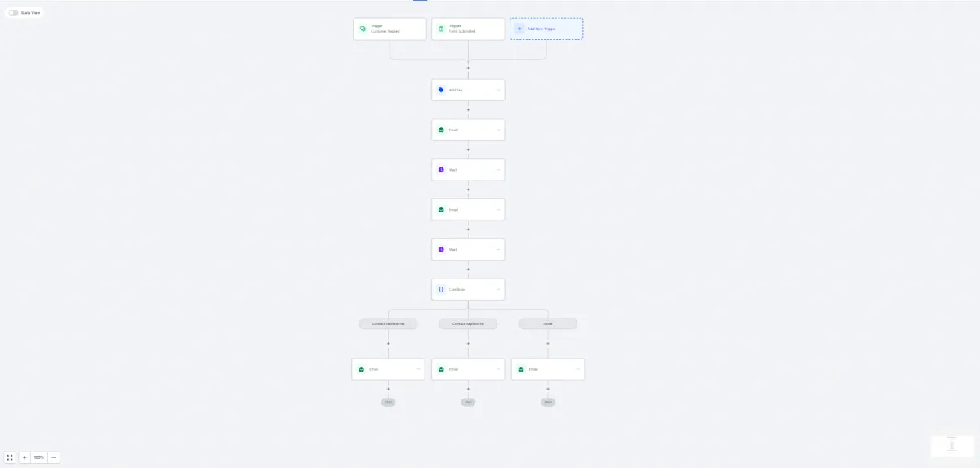
Task: Open the Add Tag three-dot menu
Action: point(498,90)
